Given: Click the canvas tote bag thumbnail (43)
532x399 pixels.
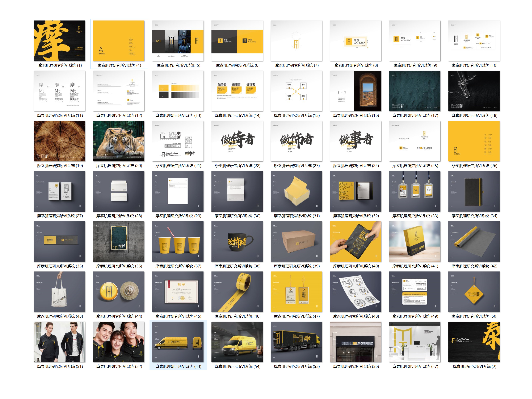Looking at the screenshot, I should point(59,292).
